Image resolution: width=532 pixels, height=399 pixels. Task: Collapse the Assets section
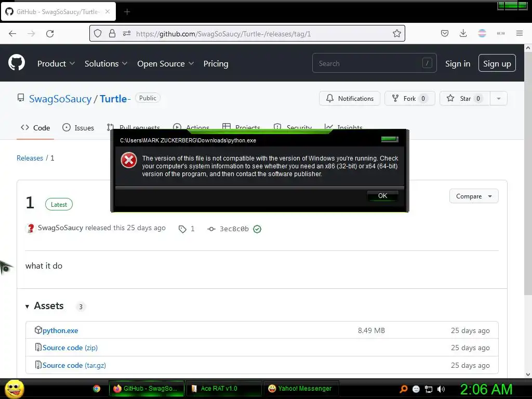(27, 307)
